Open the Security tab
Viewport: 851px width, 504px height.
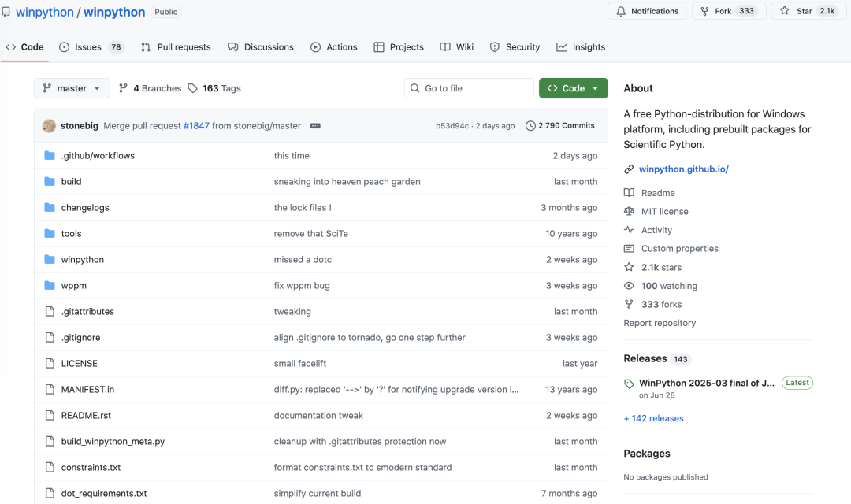click(515, 47)
